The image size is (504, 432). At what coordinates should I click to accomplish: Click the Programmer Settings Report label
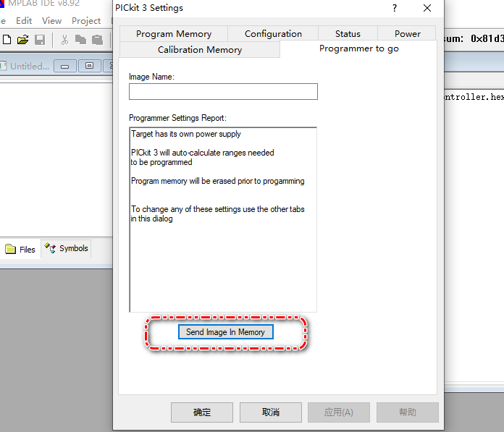177,118
